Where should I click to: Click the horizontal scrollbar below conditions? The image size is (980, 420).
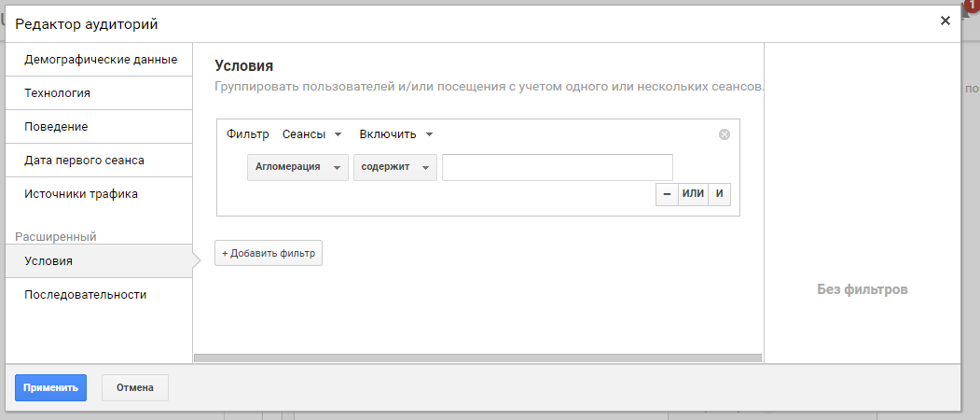tap(477, 358)
